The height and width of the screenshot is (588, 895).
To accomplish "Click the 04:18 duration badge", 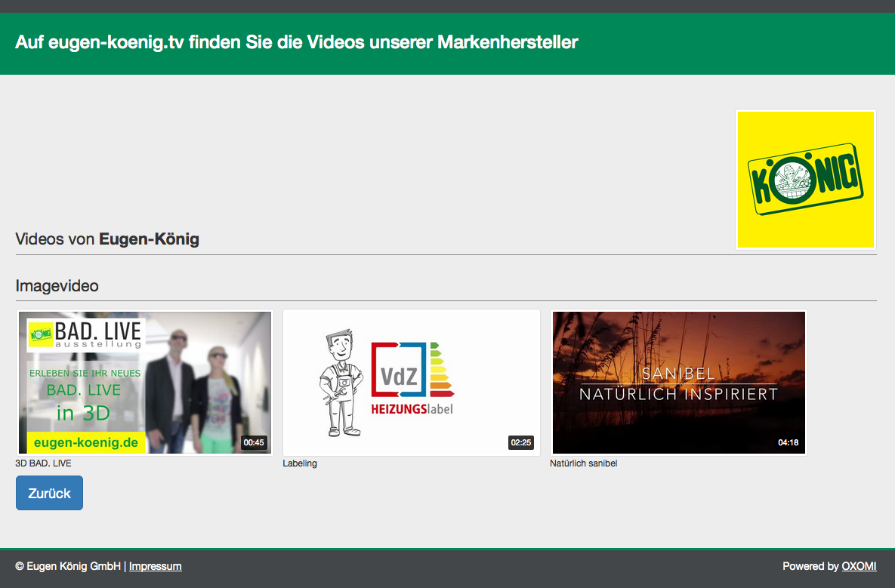I will point(788,442).
